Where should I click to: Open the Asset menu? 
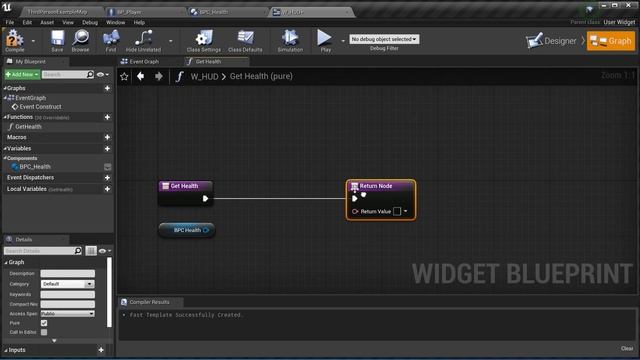(47, 22)
